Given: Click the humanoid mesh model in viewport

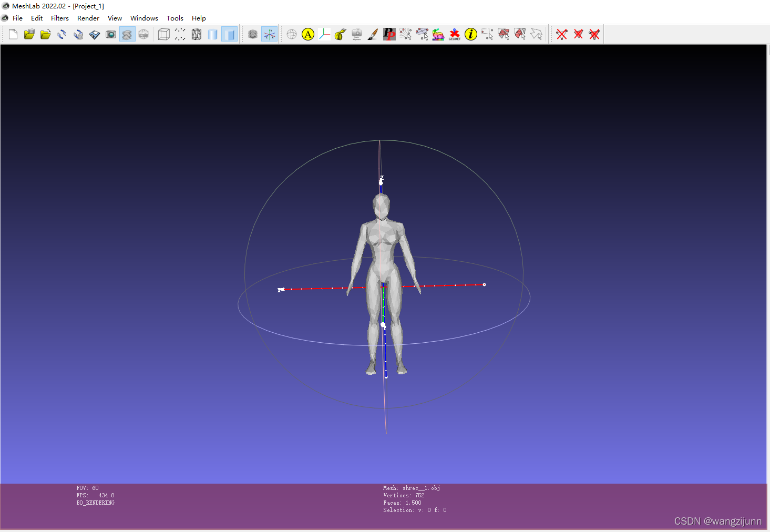Looking at the screenshot, I should (384, 284).
